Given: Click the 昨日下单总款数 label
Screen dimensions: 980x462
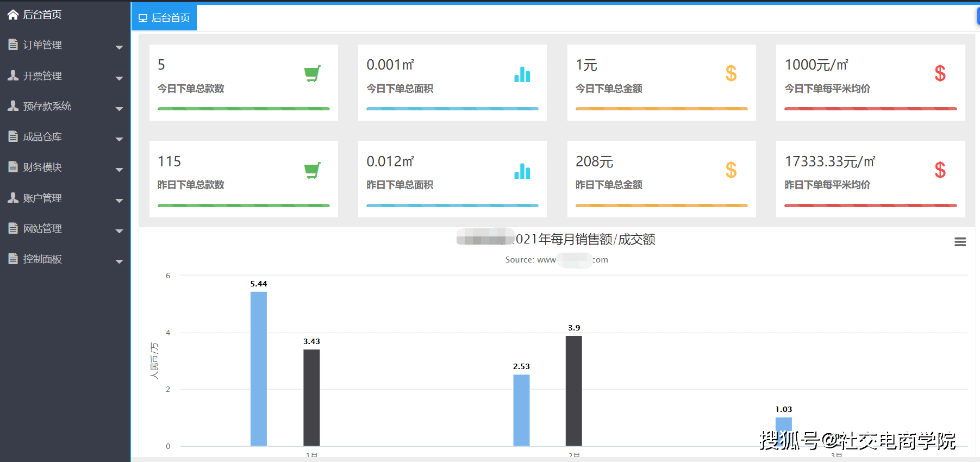Looking at the screenshot, I should click(191, 185).
